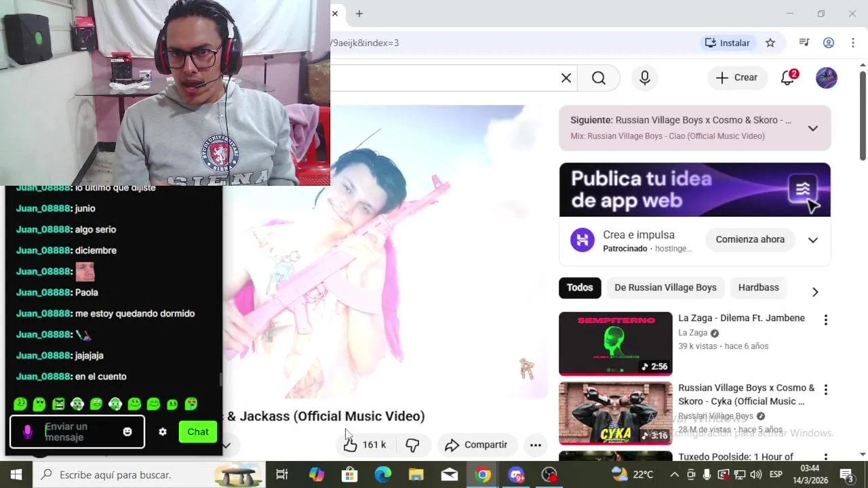Open Microsoft Store from taskbar
Image resolution: width=868 pixels, height=488 pixels.
[349, 474]
